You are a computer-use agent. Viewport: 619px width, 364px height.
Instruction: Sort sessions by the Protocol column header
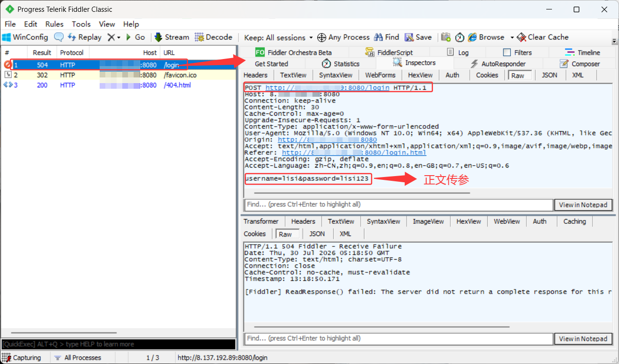tap(72, 52)
